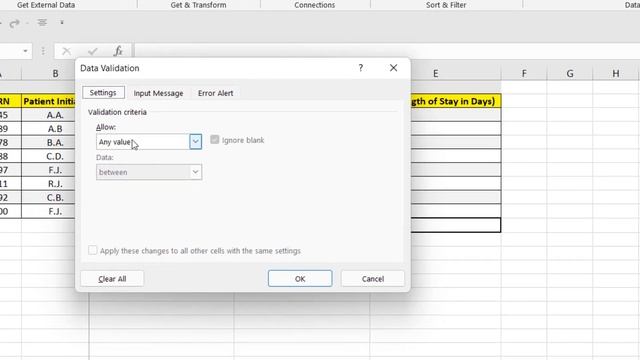Screen dimensions: 640x360
Task: Click the formula bar Enter checkmark icon
Action: 93,51
